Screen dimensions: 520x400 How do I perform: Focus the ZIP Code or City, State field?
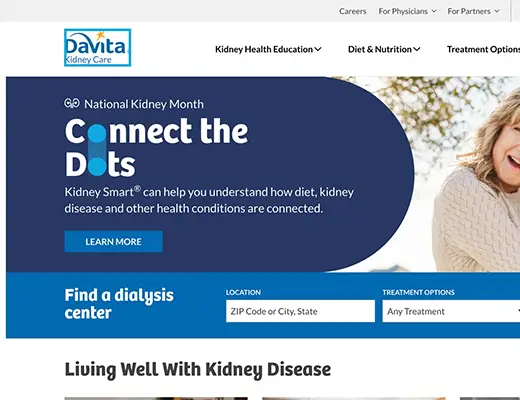point(300,311)
